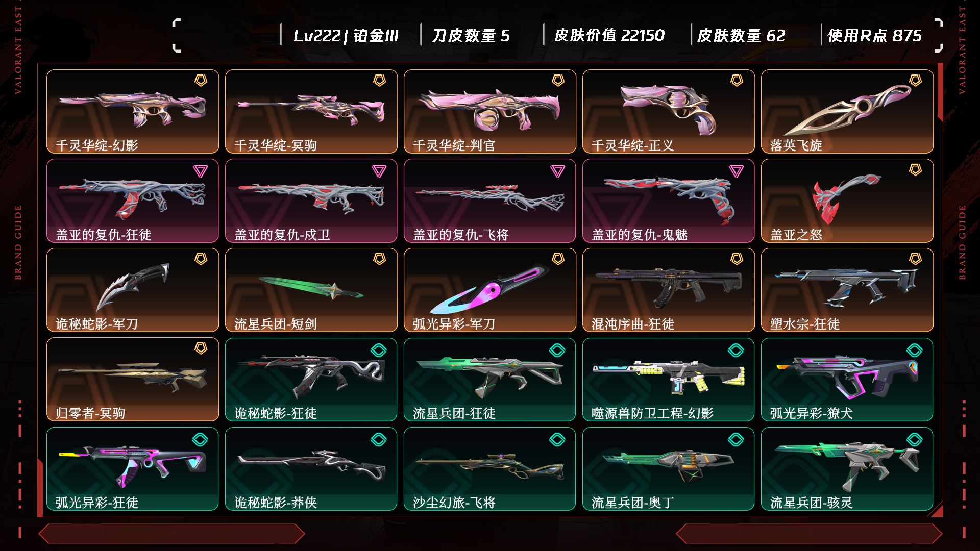Select the 噬源兽防卫工程-幻影 skin card
Screen dimensions: 980x551
(669, 380)
